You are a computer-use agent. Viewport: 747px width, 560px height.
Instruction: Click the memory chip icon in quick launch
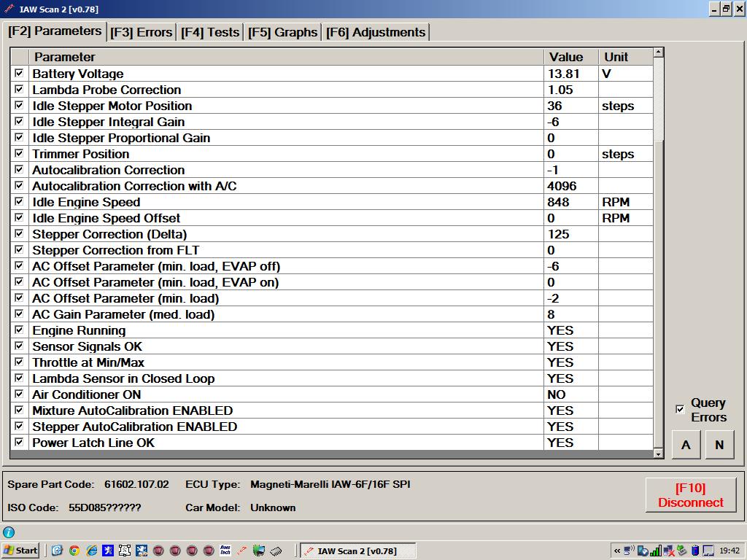(x=276, y=551)
